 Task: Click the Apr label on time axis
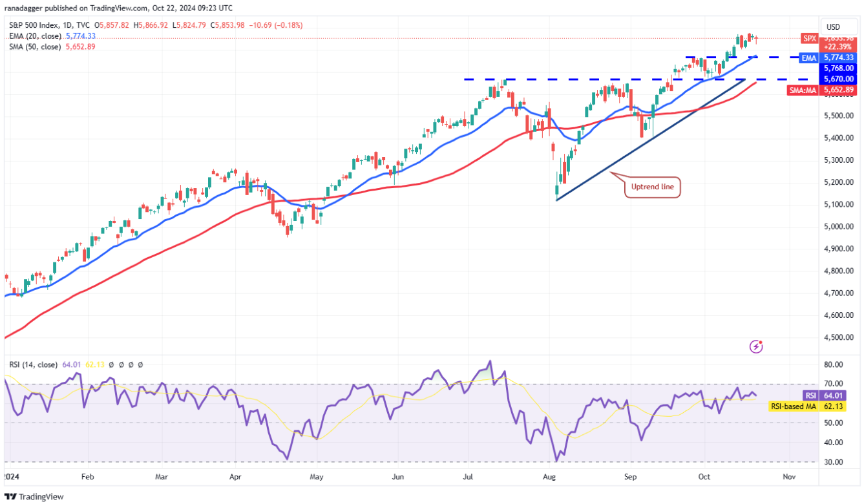point(236,476)
